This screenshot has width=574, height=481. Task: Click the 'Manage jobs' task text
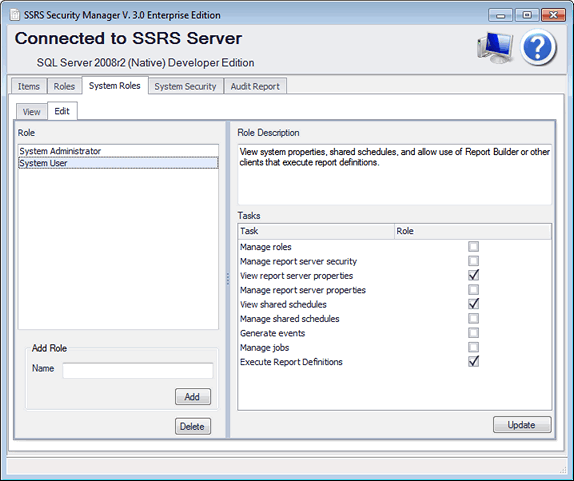(x=264, y=347)
